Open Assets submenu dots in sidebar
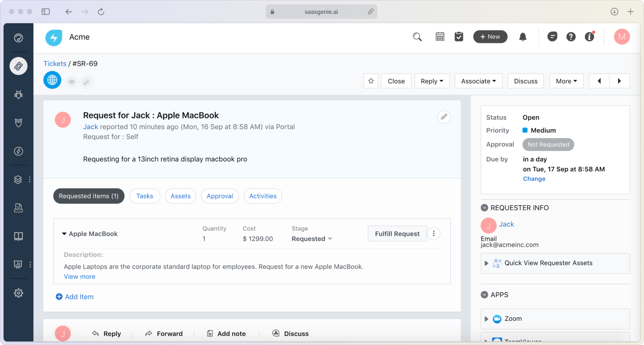644x345 pixels. [30, 180]
